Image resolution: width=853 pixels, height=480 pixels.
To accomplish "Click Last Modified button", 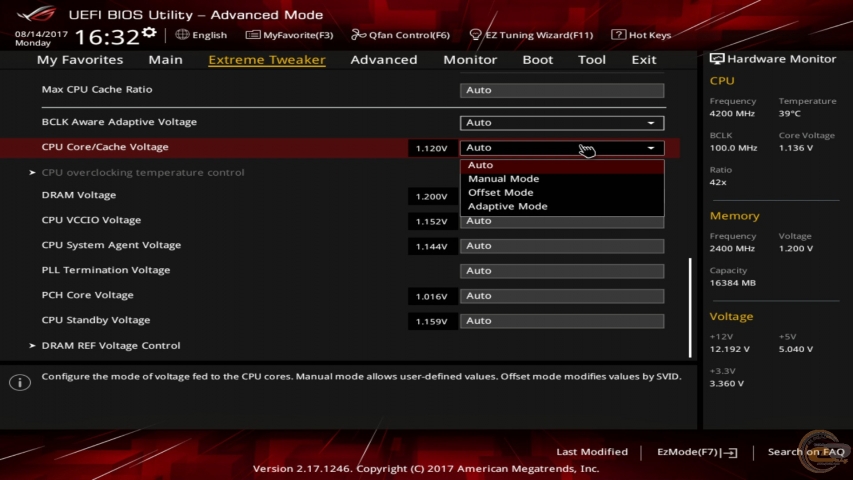I will tap(592, 452).
